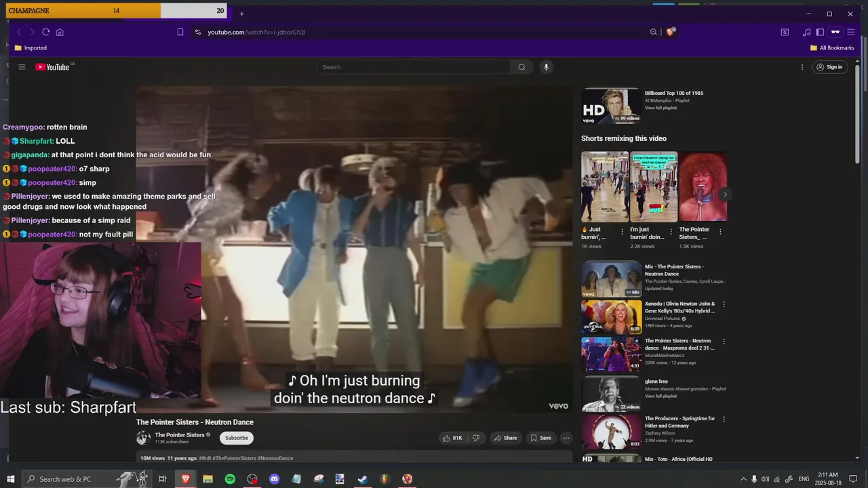The height and width of the screenshot is (488, 868).
Task: Open the glenn free playlist thumbnail
Action: tap(611, 394)
